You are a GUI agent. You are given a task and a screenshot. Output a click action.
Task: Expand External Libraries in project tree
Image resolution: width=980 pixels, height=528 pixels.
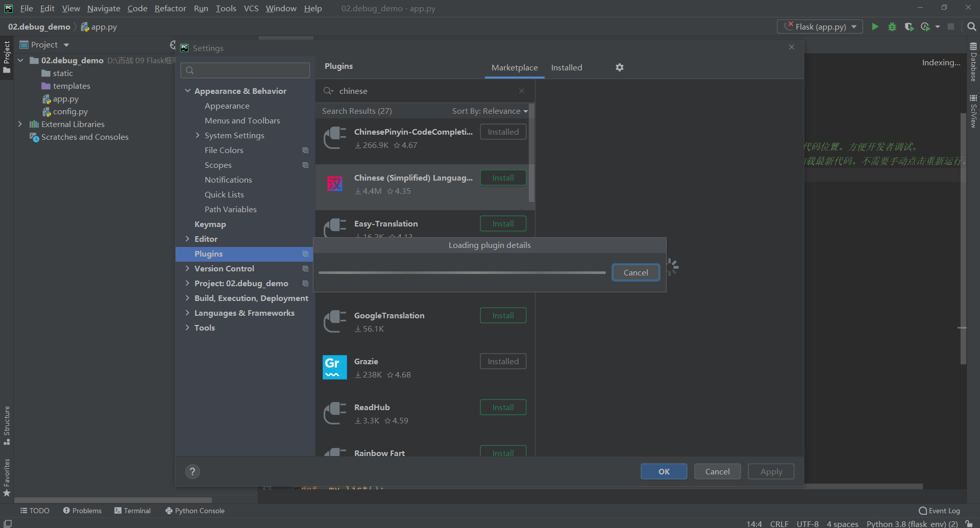(20, 124)
